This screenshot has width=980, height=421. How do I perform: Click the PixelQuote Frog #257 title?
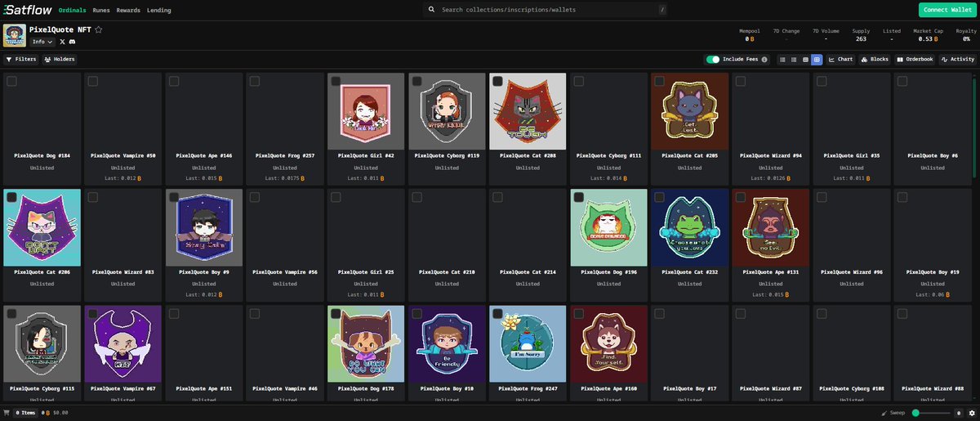coord(284,155)
